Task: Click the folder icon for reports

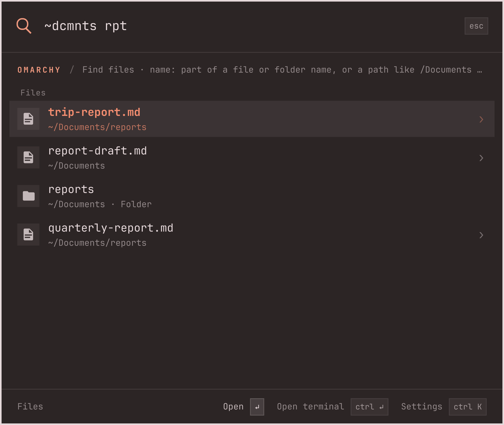Action: pyautogui.click(x=28, y=196)
